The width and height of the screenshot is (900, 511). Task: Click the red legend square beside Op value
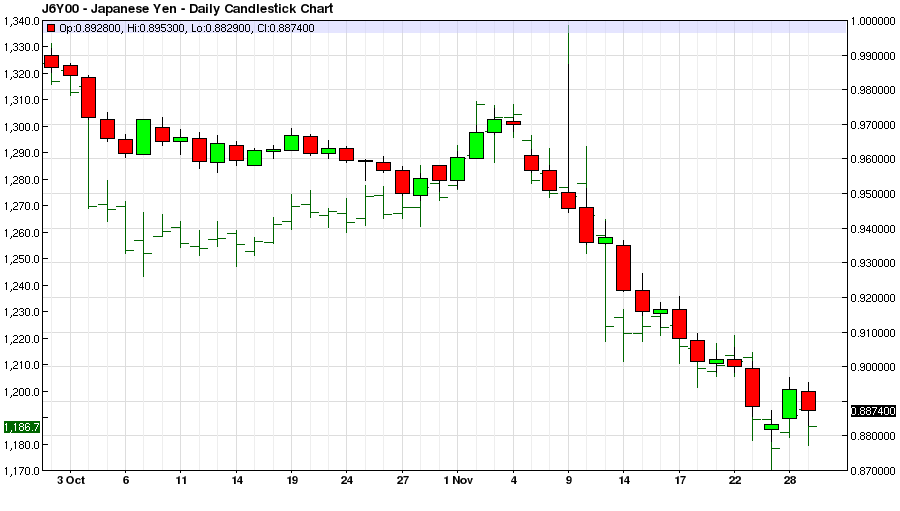(51, 28)
